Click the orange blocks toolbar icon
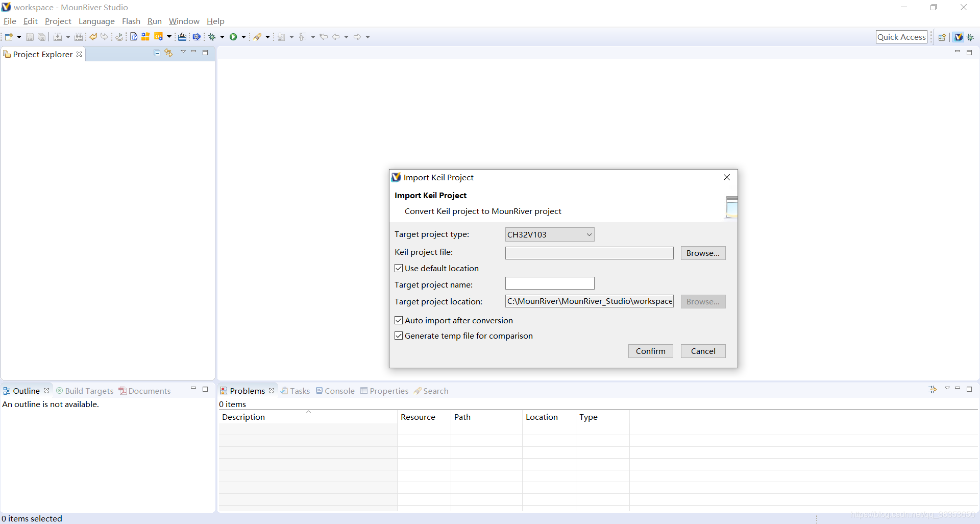Screen dimensions: 980x524 pyautogui.click(x=145, y=37)
